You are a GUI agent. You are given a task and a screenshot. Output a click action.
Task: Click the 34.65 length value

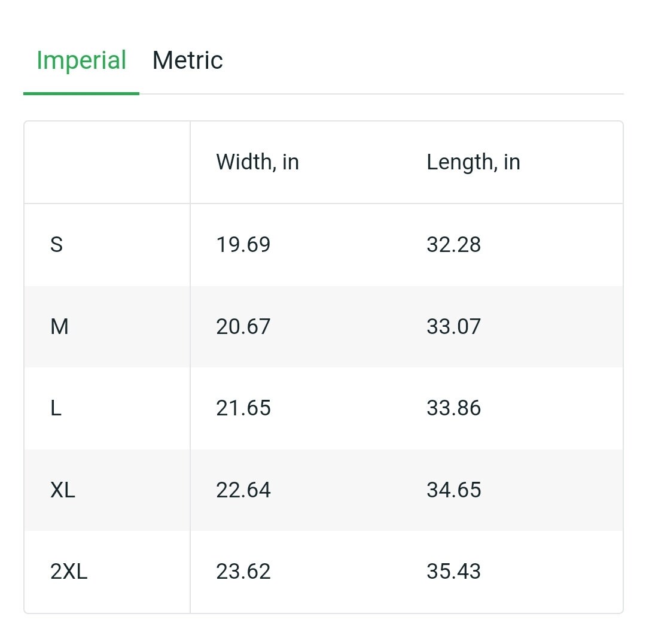453,490
